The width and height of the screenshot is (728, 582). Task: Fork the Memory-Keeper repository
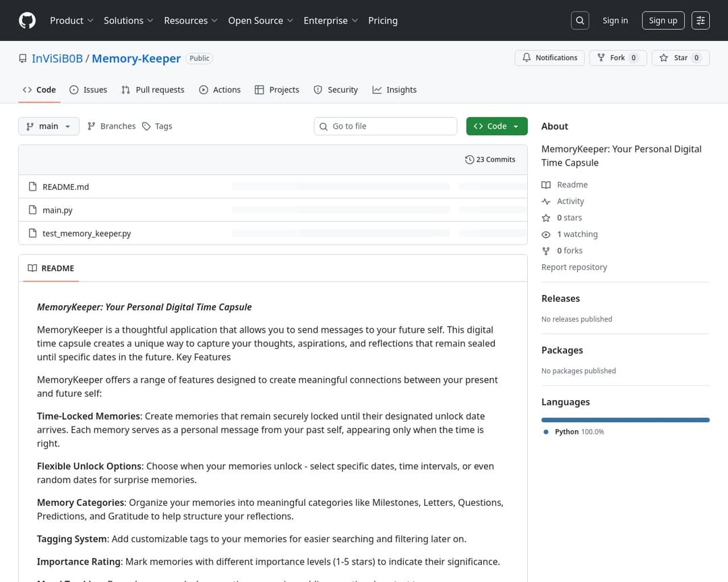point(617,58)
